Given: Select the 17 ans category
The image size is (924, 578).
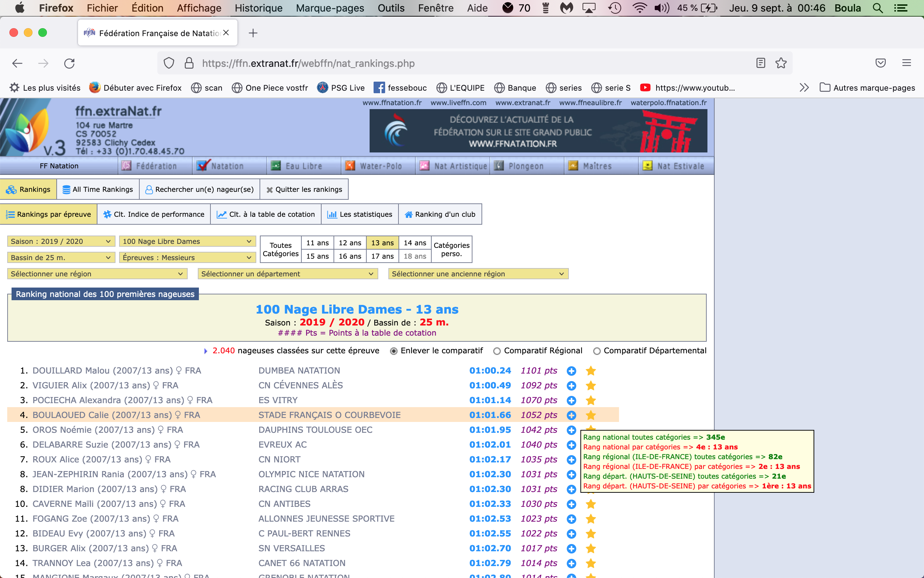Looking at the screenshot, I should (x=382, y=256).
